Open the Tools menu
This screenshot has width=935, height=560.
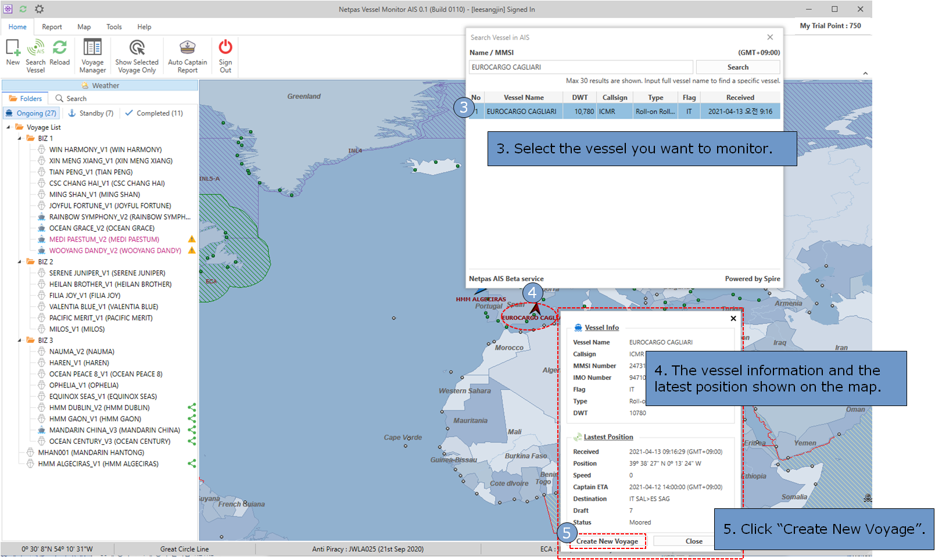(114, 27)
